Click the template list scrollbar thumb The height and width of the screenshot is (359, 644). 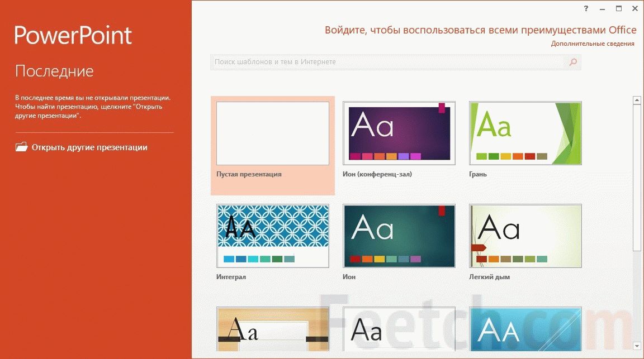(x=637, y=177)
